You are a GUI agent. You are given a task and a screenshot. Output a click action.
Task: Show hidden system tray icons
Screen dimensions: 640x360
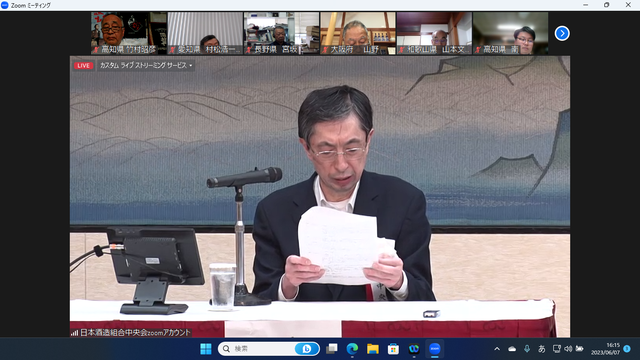pyautogui.click(x=497, y=349)
